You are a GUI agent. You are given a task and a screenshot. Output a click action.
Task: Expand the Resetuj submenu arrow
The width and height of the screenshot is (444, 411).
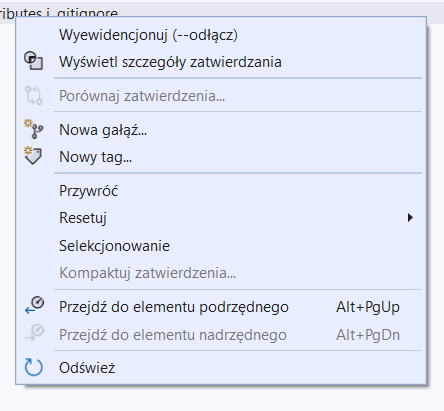click(410, 218)
